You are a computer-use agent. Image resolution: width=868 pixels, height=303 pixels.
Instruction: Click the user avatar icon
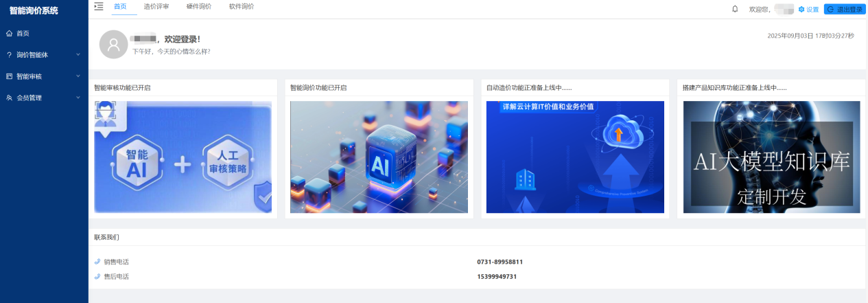click(113, 45)
